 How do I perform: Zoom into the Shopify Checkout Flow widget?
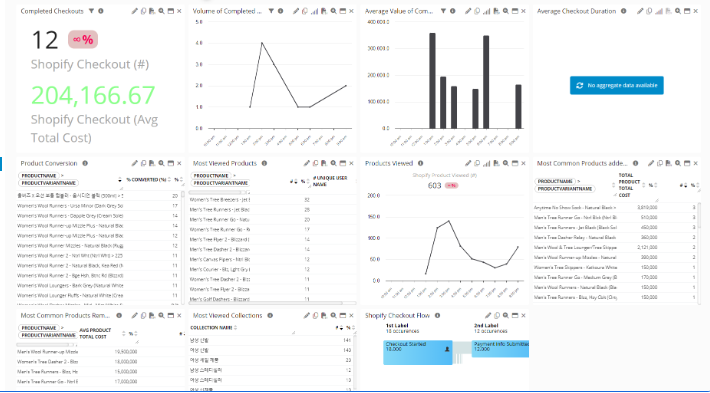tap(505, 315)
